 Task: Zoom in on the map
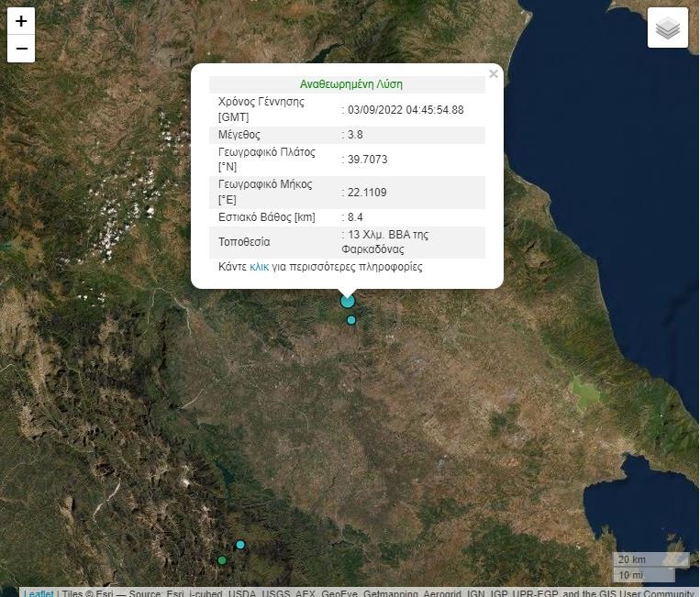coord(21,21)
